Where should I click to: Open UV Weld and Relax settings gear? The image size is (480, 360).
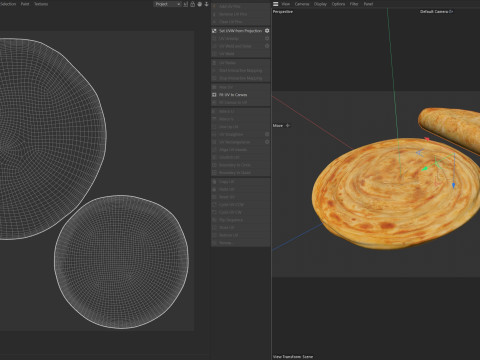point(267,46)
